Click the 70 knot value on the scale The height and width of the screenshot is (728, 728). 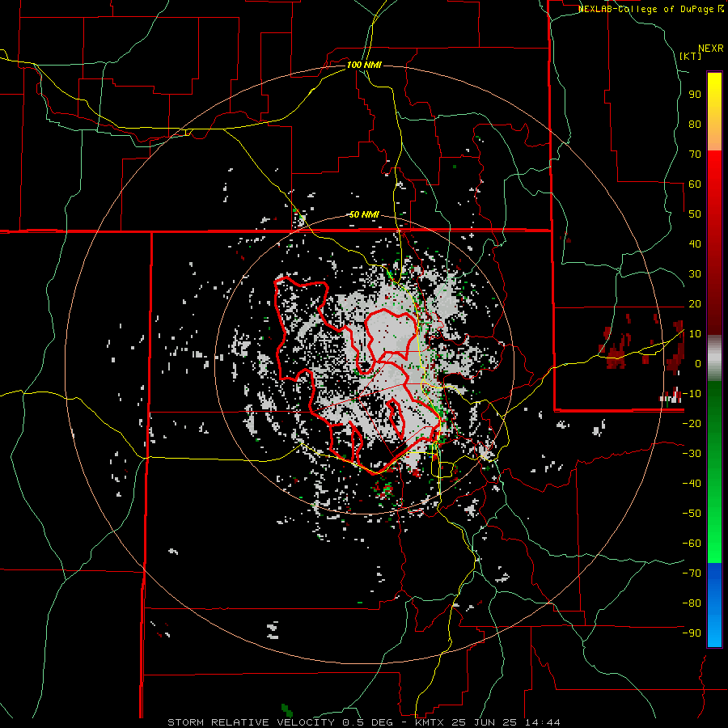pyautogui.click(x=695, y=154)
